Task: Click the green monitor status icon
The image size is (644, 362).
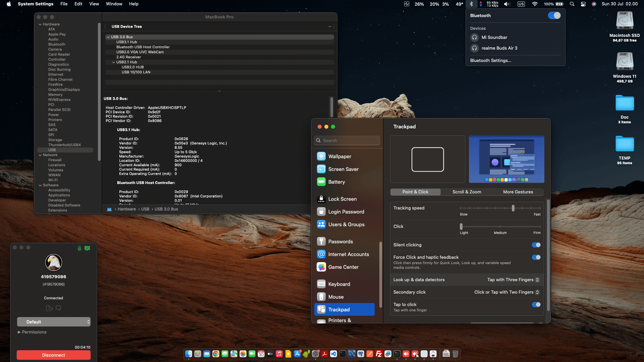Action: [87, 248]
